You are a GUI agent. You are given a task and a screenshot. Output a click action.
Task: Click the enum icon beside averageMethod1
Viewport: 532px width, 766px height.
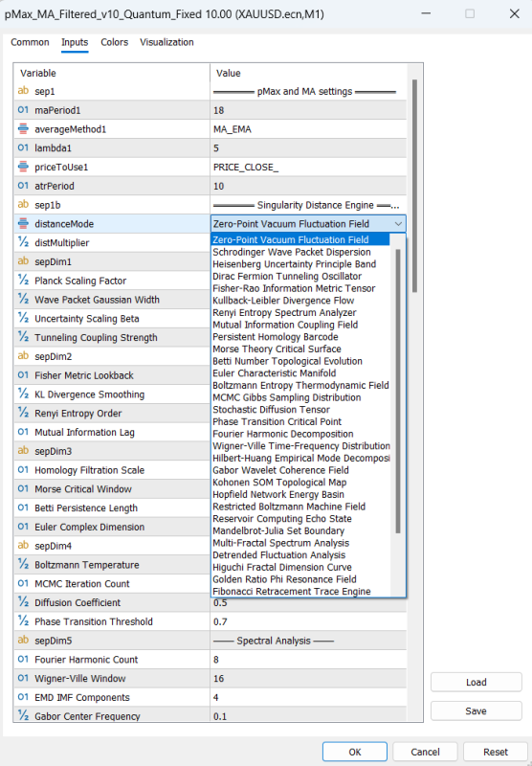tap(23, 129)
